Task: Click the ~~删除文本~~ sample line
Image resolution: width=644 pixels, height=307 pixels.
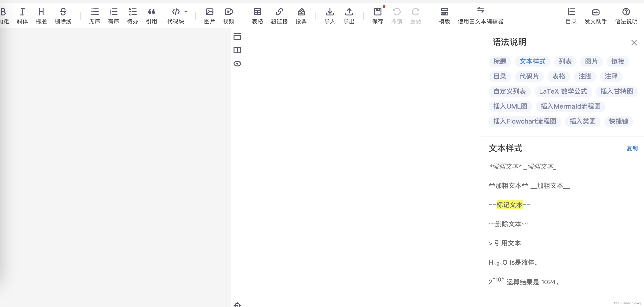Action: tap(508, 224)
